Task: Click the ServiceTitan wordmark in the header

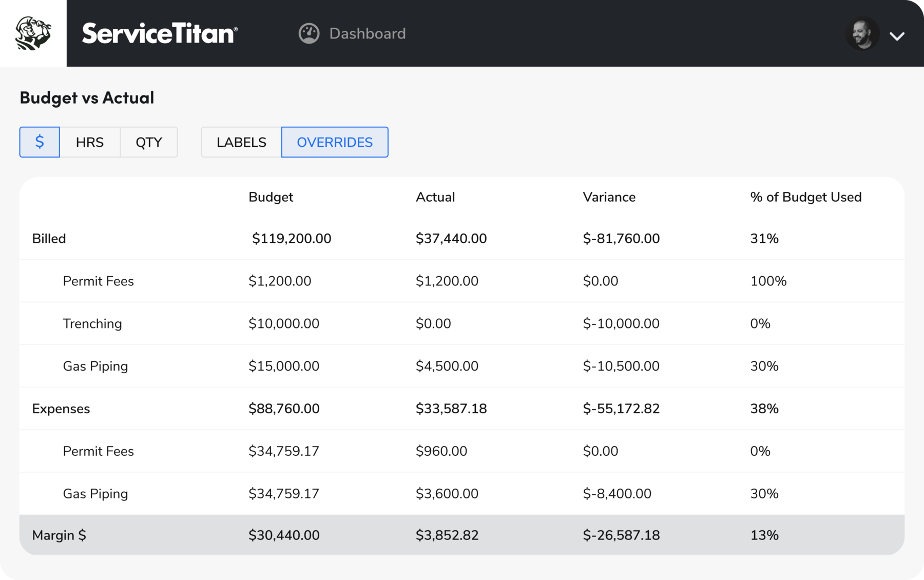Action: (x=160, y=33)
